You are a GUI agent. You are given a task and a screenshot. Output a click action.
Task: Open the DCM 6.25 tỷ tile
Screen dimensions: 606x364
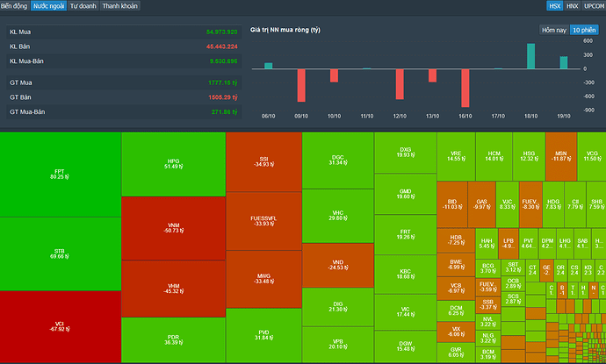click(456, 310)
